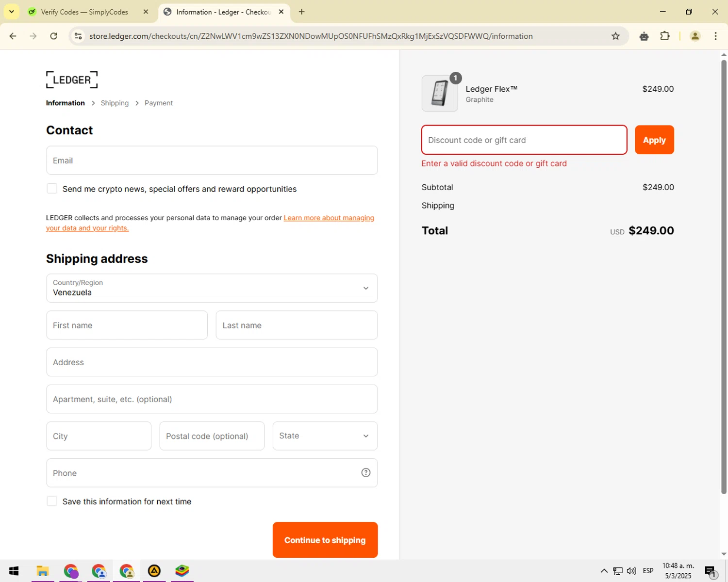Open the Windows Start menu
This screenshot has width=728, height=582.
click(14, 571)
